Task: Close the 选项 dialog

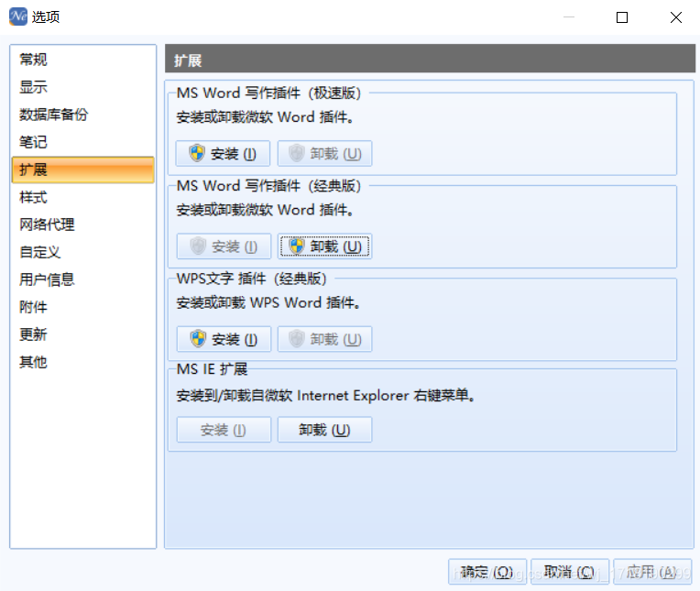Action: pos(676,17)
